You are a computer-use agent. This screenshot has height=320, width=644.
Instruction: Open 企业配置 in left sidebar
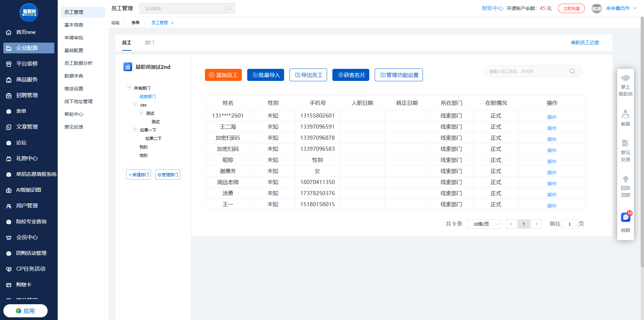pos(29,48)
